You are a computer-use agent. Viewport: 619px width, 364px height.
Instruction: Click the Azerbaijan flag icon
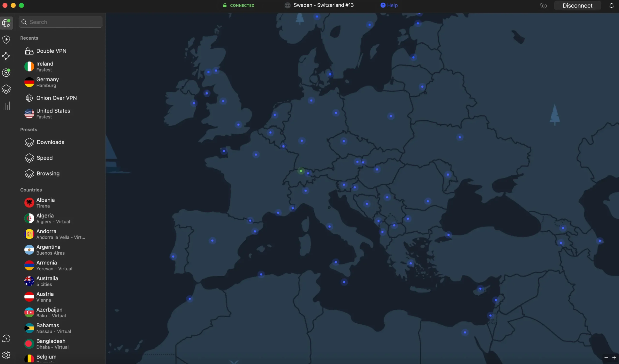pyautogui.click(x=29, y=313)
